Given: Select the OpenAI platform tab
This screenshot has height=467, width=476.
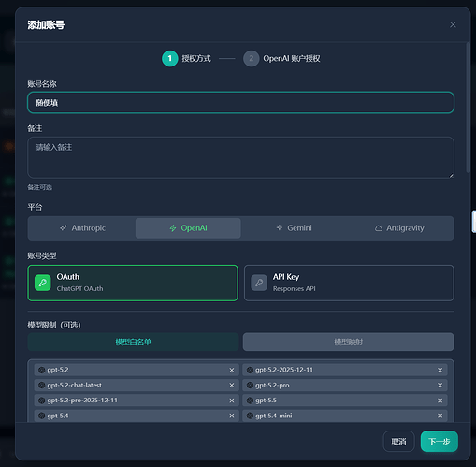Looking at the screenshot, I should point(188,228).
